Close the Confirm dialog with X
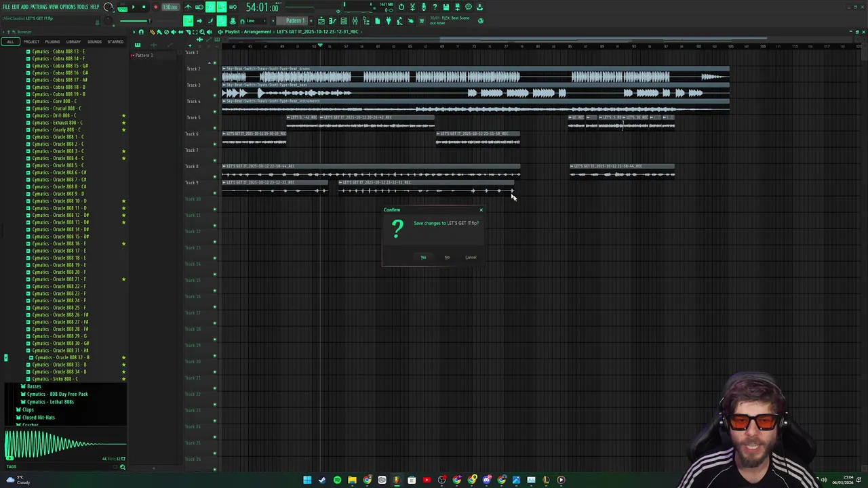 [481, 209]
